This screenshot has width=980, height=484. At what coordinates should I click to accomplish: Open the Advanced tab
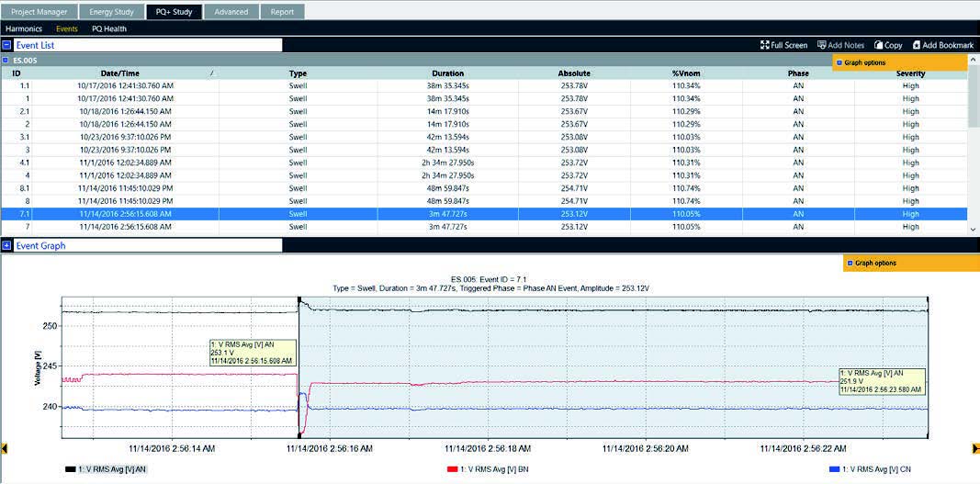[x=231, y=12]
